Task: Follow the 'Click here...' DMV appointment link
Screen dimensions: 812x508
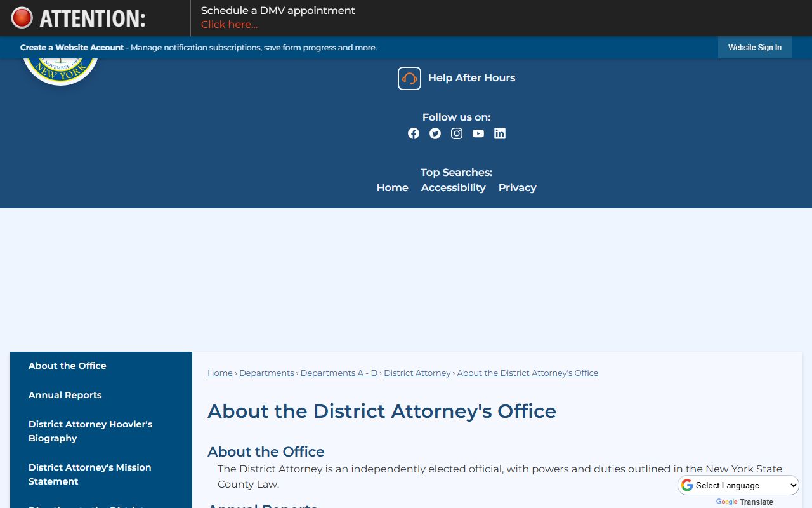Action: 229,25
